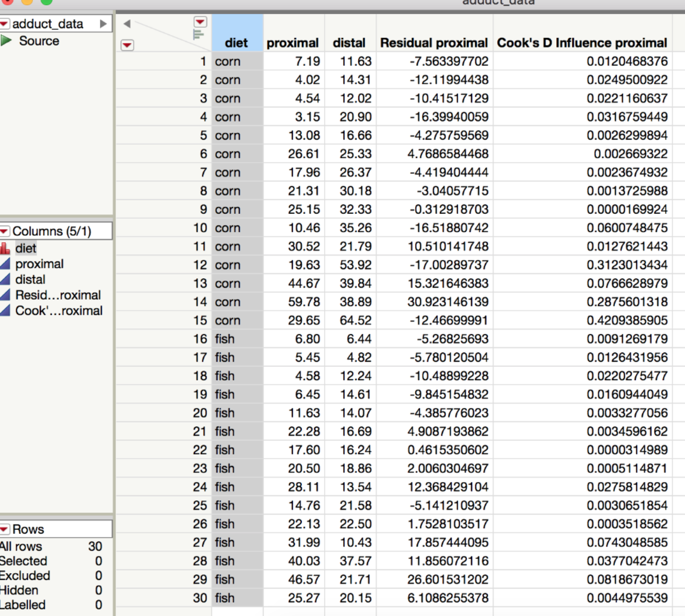Image resolution: width=685 pixels, height=616 pixels.
Task: Click the continuous icon beside distal
Action: click(x=5, y=280)
